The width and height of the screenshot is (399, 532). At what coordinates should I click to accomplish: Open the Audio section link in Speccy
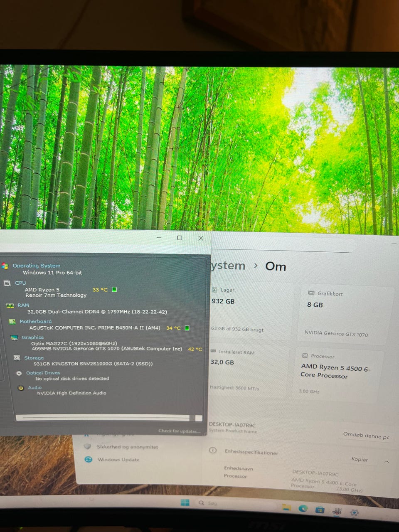34,387
